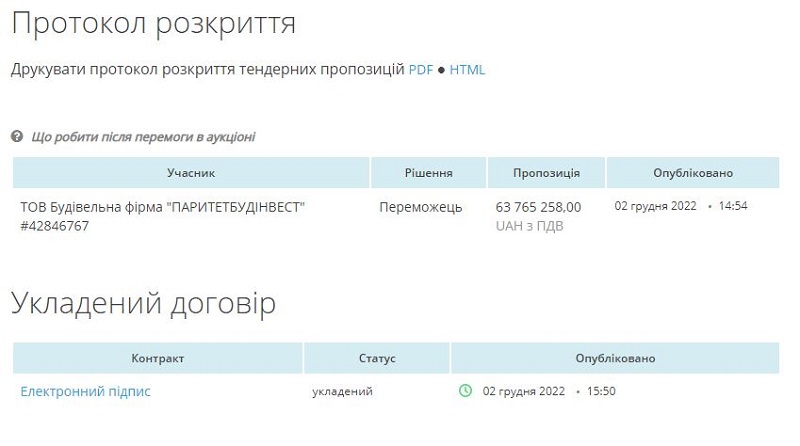Click the proposal amount 63 765 258,00
800x446 pixels.
click(x=538, y=207)
